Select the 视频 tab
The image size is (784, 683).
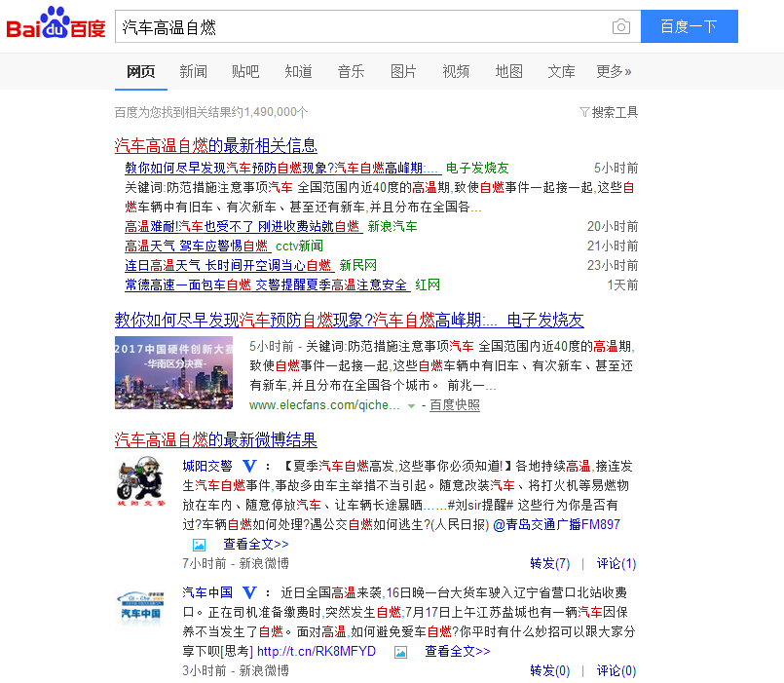coord(456,71)
